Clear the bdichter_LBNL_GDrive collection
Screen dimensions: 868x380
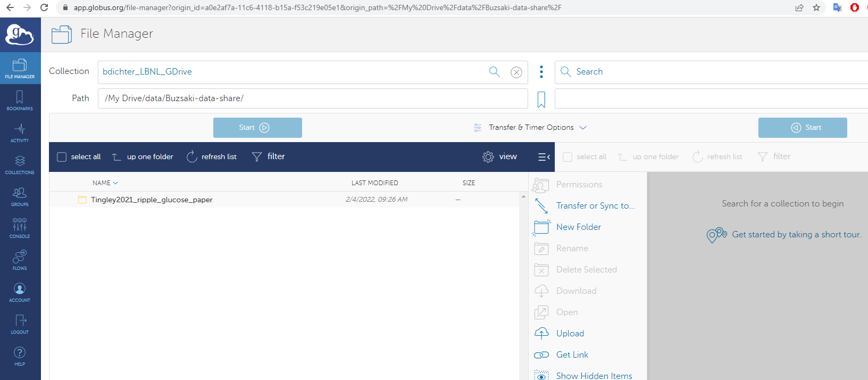pos(516,72)
